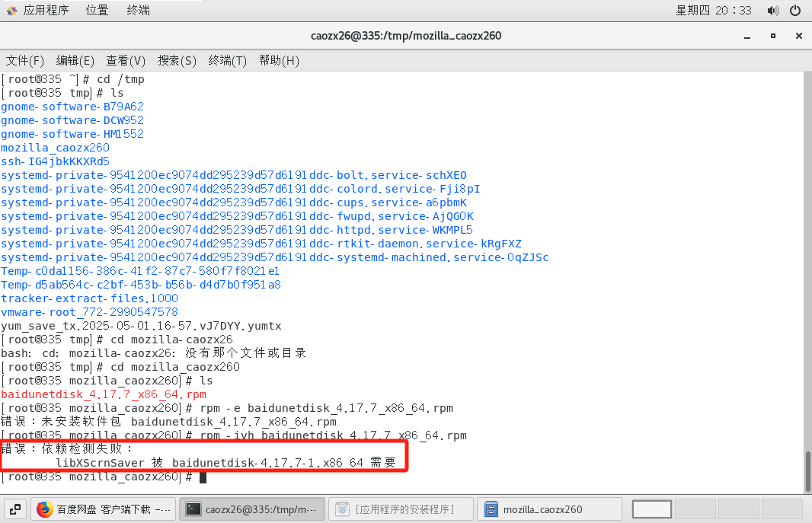Screen dimensions: 812x523
Task: Click the terminal icon in taskbar
Action: coord(193,509)
